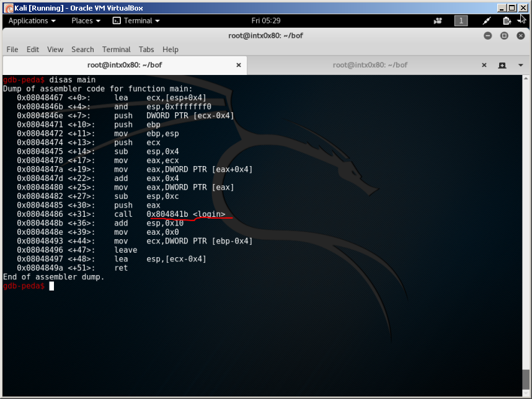532x399 pixels.
Task: Click the workspace "1" indicator in the panel
Action: pos(460,20)
